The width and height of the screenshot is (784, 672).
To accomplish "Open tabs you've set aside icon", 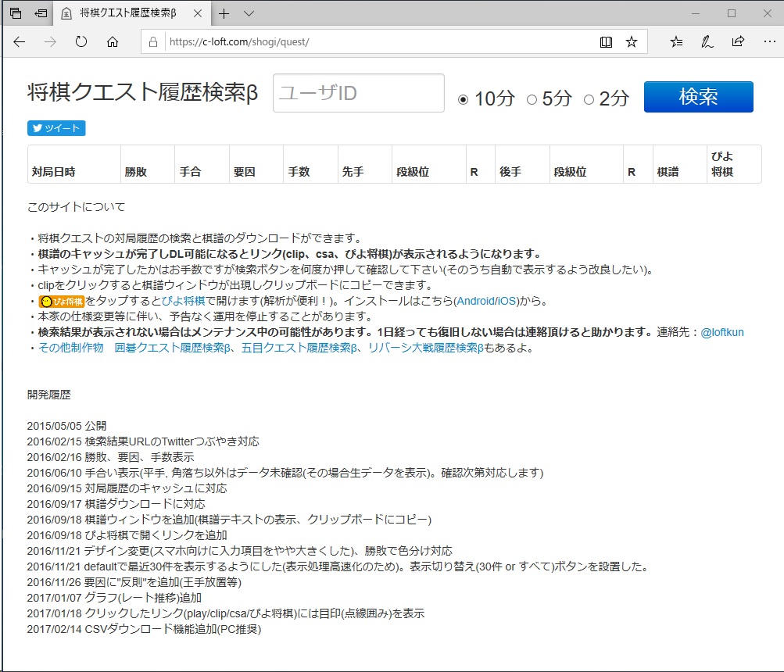I will 16,13.
